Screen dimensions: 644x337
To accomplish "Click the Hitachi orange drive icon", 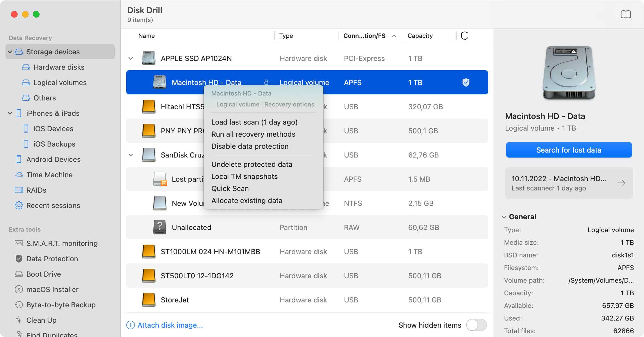I will (x=149, y=106).
